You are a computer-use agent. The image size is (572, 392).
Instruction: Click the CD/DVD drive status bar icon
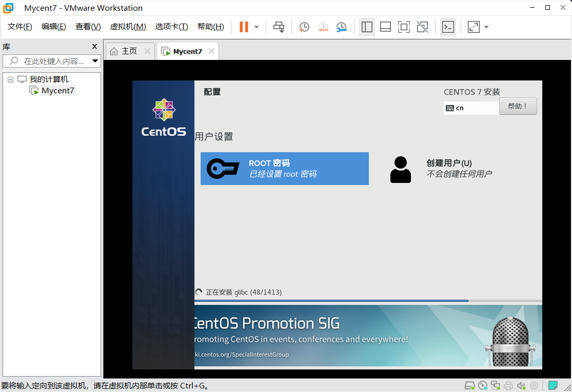click(x=483, y=385)
